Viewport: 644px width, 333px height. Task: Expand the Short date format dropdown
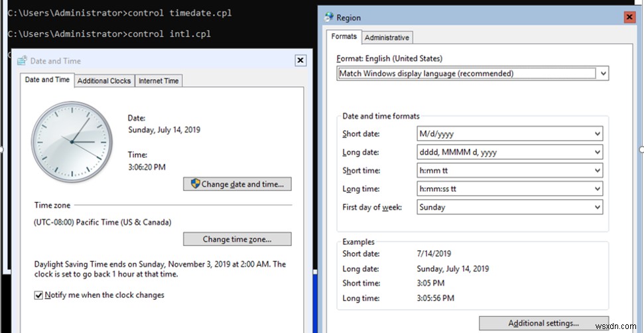click(510, 134)
